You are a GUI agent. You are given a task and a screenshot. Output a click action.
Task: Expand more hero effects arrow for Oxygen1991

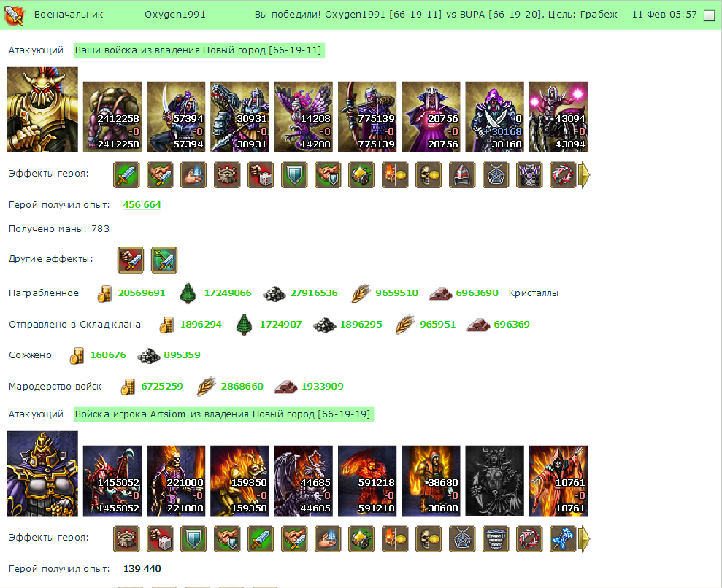584,175
